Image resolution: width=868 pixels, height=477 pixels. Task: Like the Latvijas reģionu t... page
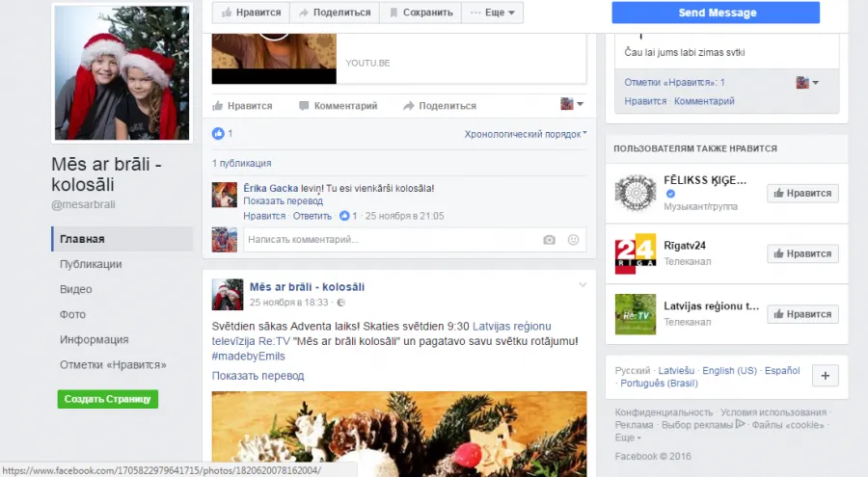click(802, 314)
